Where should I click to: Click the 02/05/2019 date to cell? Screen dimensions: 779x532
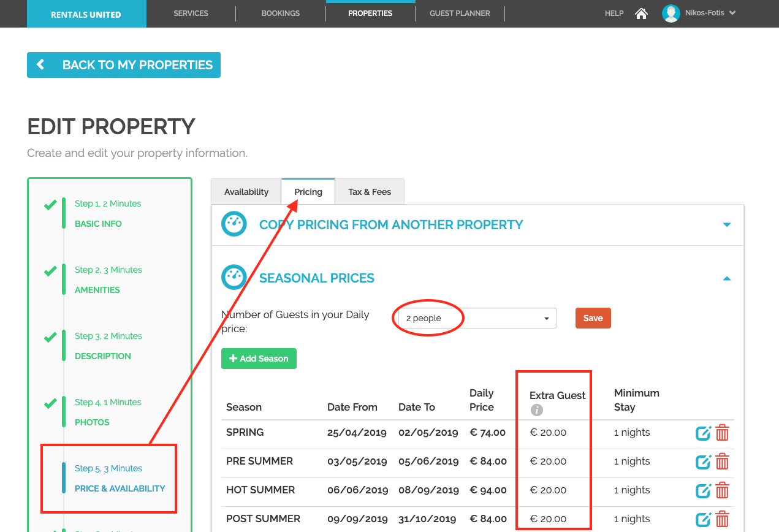[428, 433]
